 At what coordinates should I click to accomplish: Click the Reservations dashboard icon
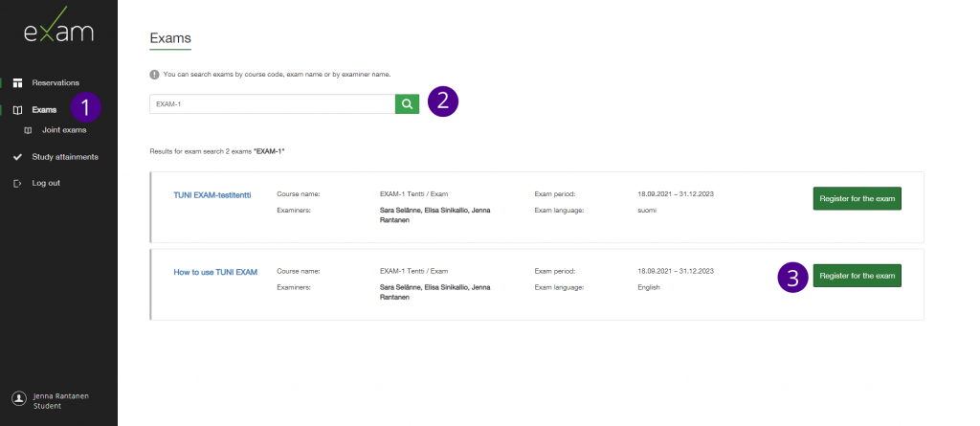pos(17,82)
